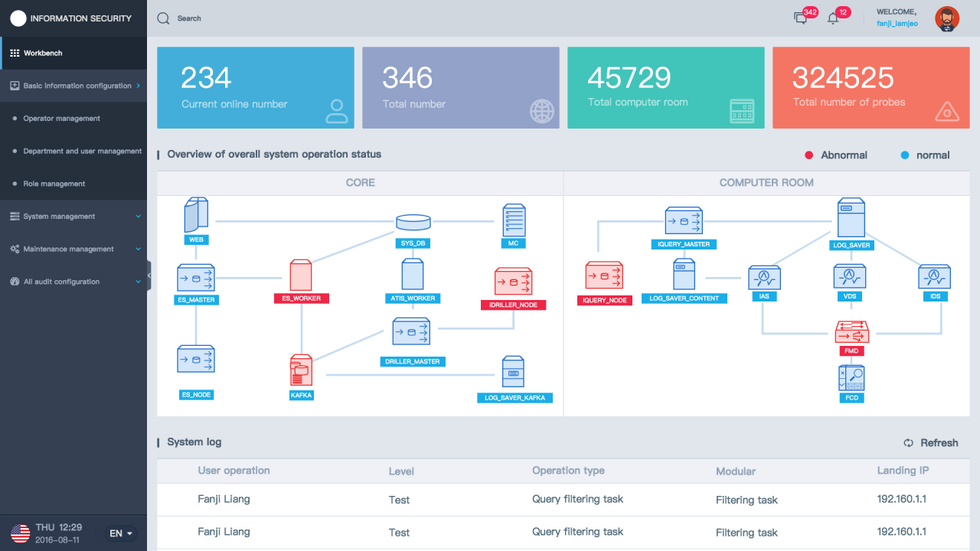Viewport: 980px width, 551px height.
Task: Click the search magnifier icon
Action: click(x=163, y=18)
